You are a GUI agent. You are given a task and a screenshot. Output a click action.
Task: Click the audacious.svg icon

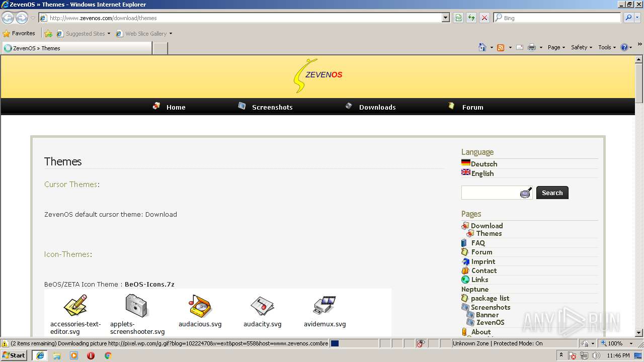(x=200, y=305)
